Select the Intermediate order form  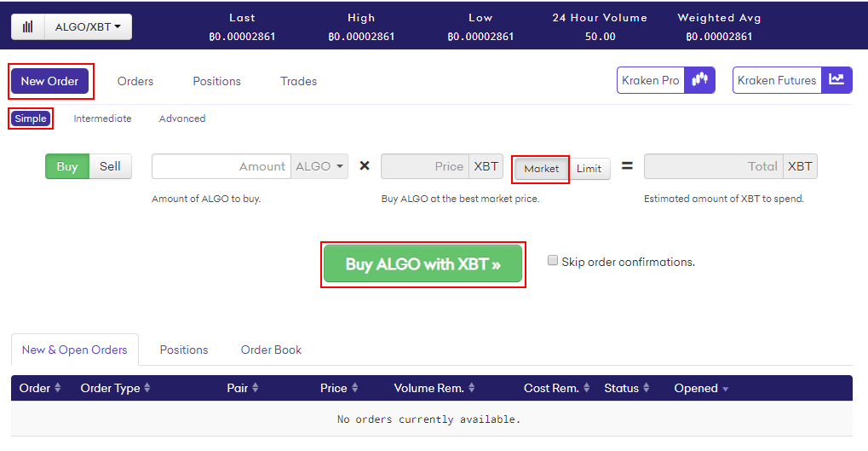(102, 119)
